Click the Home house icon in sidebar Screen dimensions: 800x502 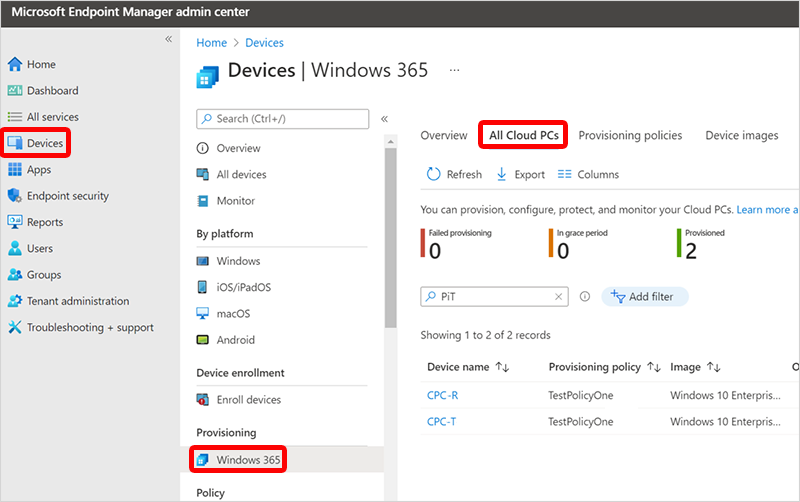tap(15, 64)
